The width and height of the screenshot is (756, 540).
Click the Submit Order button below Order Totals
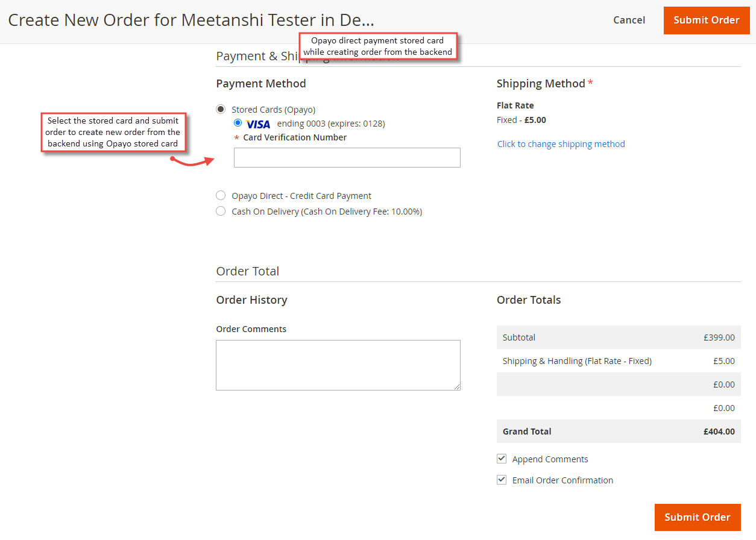[698, 517]
